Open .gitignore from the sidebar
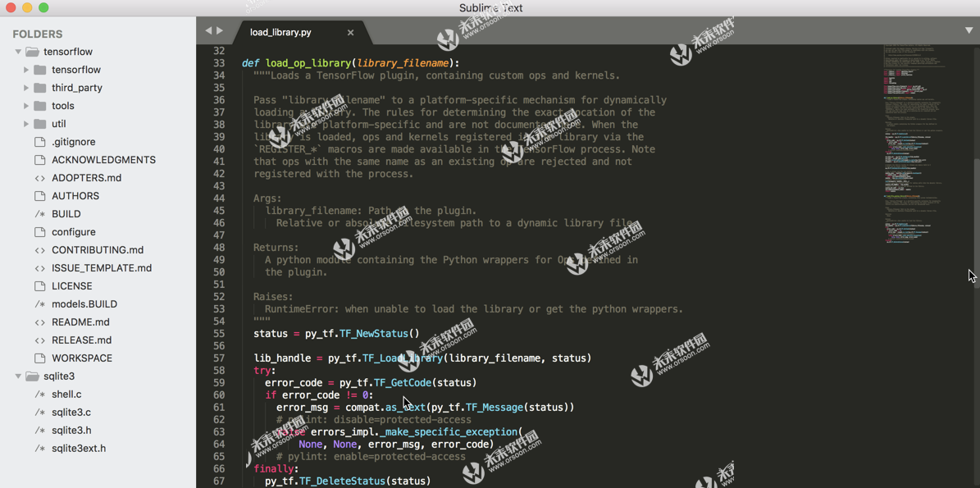 pos(74,142)
